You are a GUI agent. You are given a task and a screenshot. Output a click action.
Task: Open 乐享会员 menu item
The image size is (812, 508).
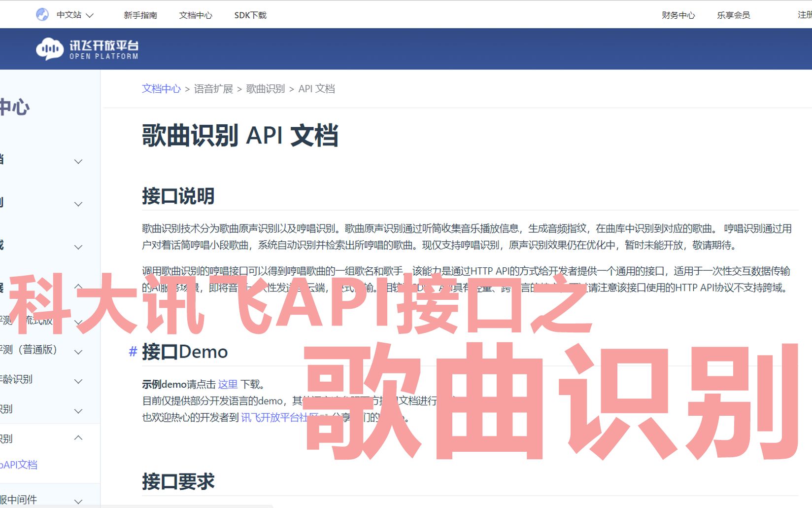click(734, 15)
